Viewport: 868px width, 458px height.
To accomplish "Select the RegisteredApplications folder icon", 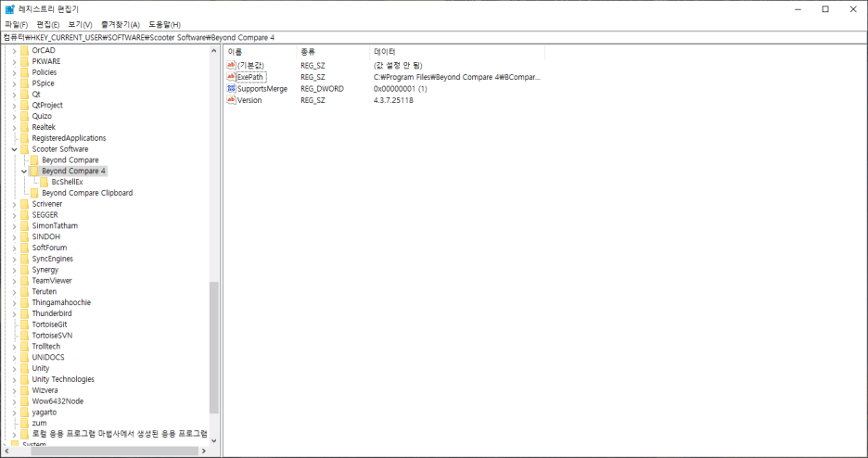I will 24,138.
